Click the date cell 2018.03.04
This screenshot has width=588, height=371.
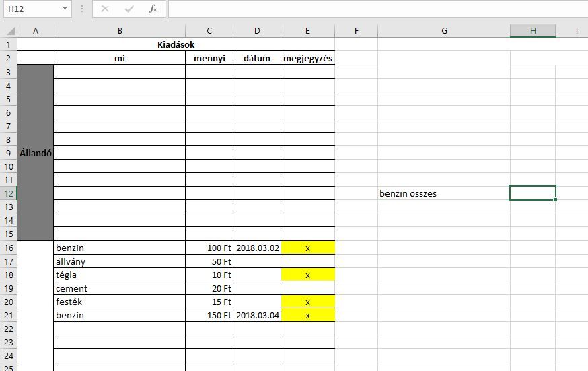coord(257,316)
